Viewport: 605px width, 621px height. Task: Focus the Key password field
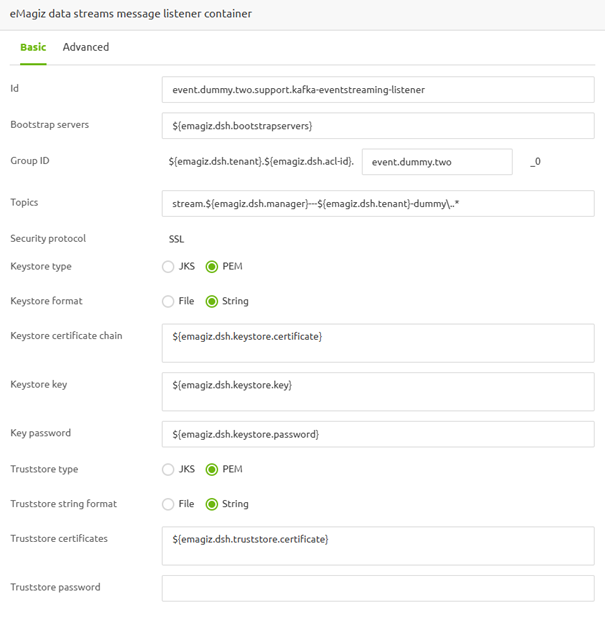pos(378,434)
